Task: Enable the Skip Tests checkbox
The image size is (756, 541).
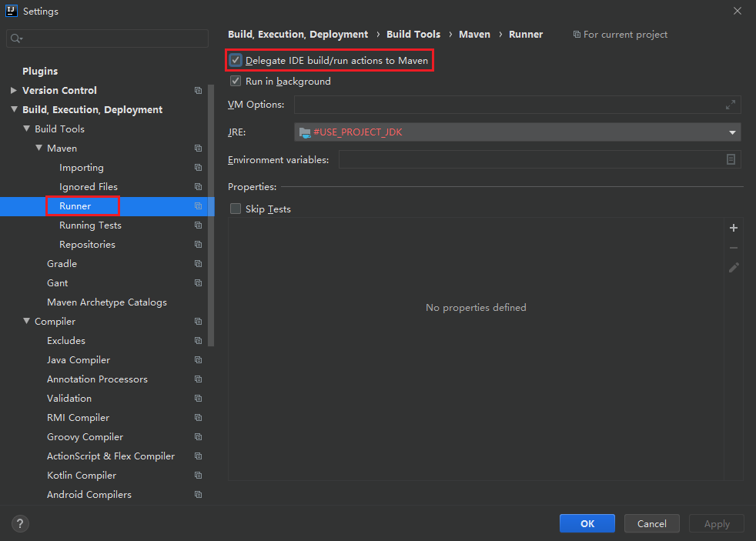Action: [236, 209]
